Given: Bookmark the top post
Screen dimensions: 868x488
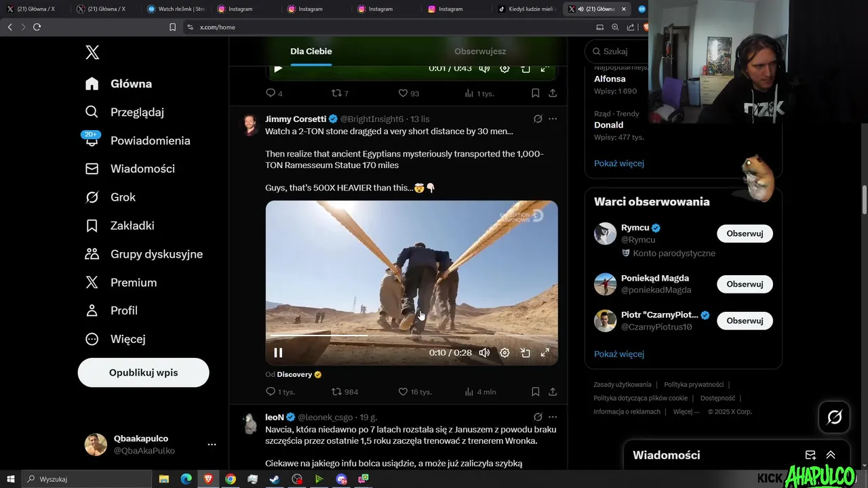Looking at the screenshot, I should point(535,94).
